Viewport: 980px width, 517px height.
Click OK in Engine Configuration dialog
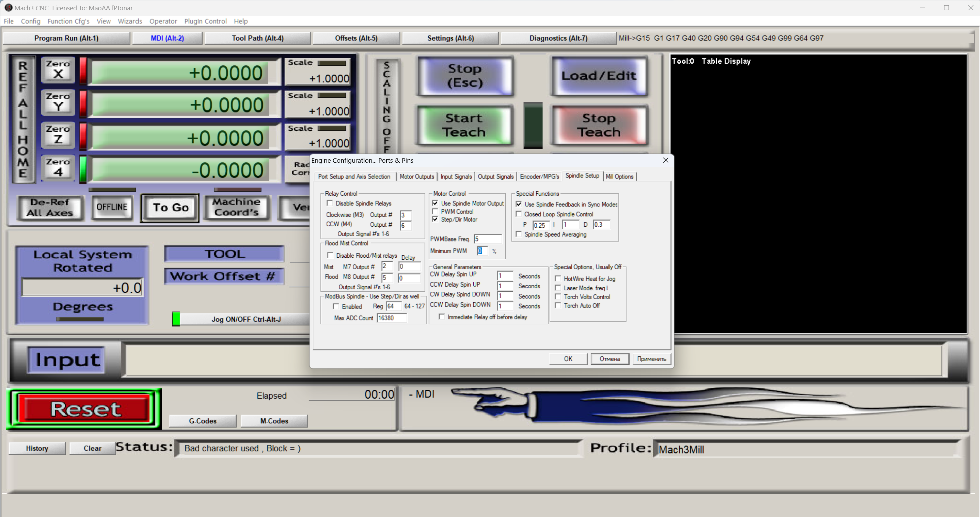[x=568, y=359]
